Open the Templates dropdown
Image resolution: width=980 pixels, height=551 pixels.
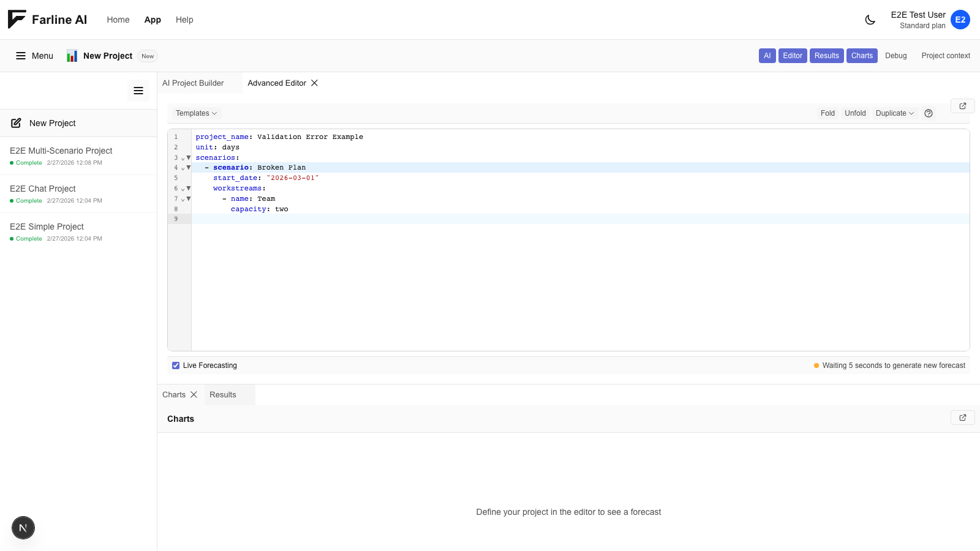pos(195,113)
